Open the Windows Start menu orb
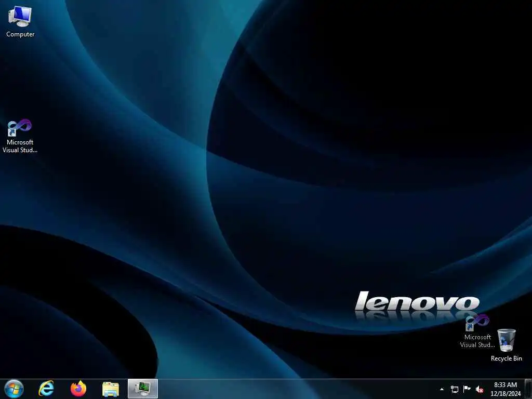 (14, 389)
